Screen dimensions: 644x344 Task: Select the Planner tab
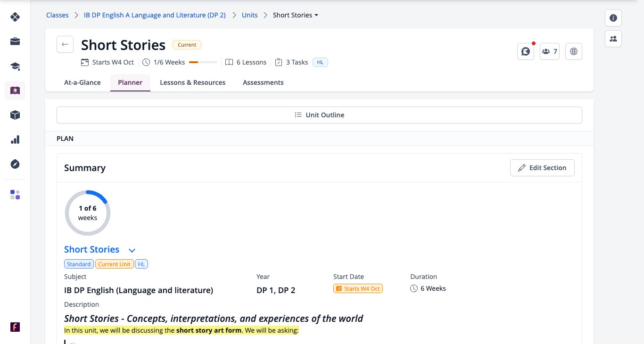tap(130, 82)
